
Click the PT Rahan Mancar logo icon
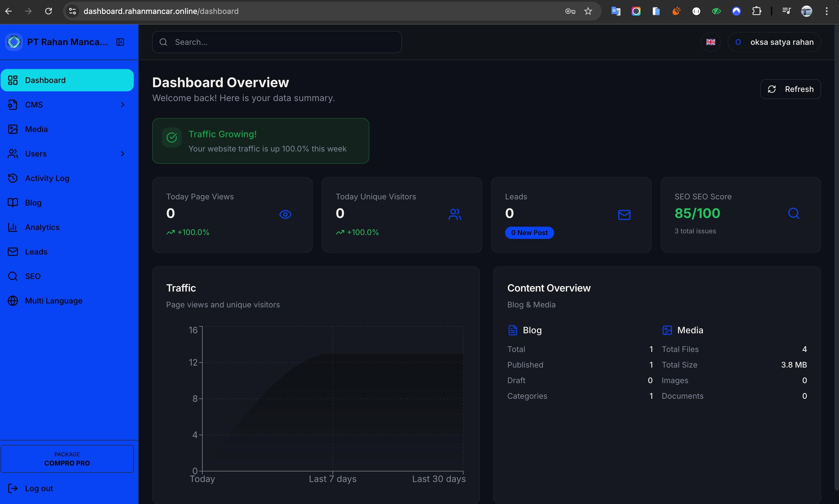pos(14,42)
